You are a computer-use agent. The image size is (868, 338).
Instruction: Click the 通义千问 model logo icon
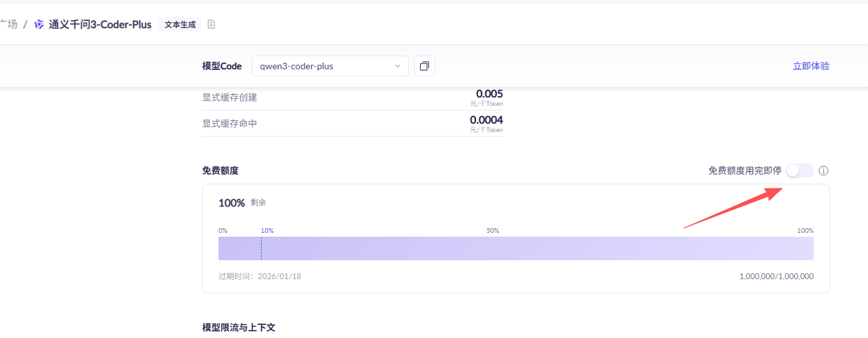pos(39,25)
